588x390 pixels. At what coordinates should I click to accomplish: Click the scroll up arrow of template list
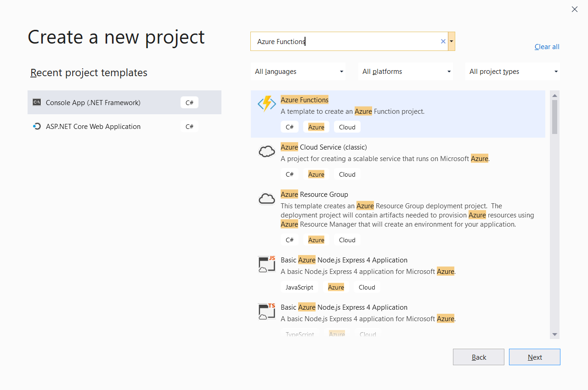[554, 95]
